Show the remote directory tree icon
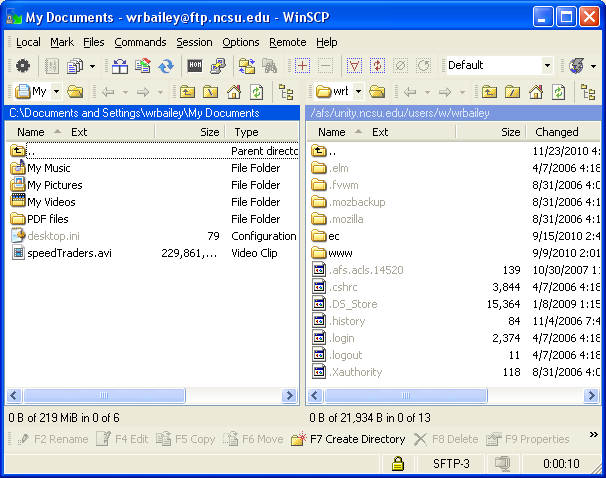Viewport: 606px width, 478px height. tap(588, 92)
